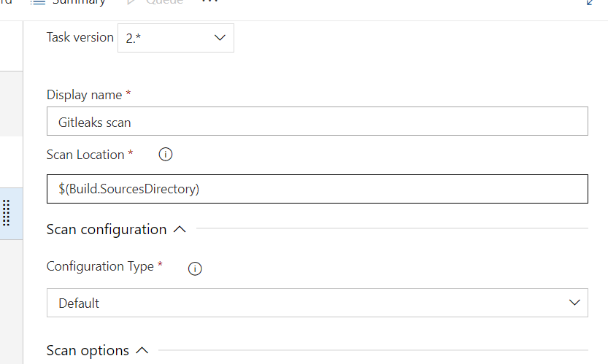The height and width of the screenshot is (364, 608).
Task: Open the Task version 2.* dropdown
Action: pyautogui.click(x=176, y=38)
